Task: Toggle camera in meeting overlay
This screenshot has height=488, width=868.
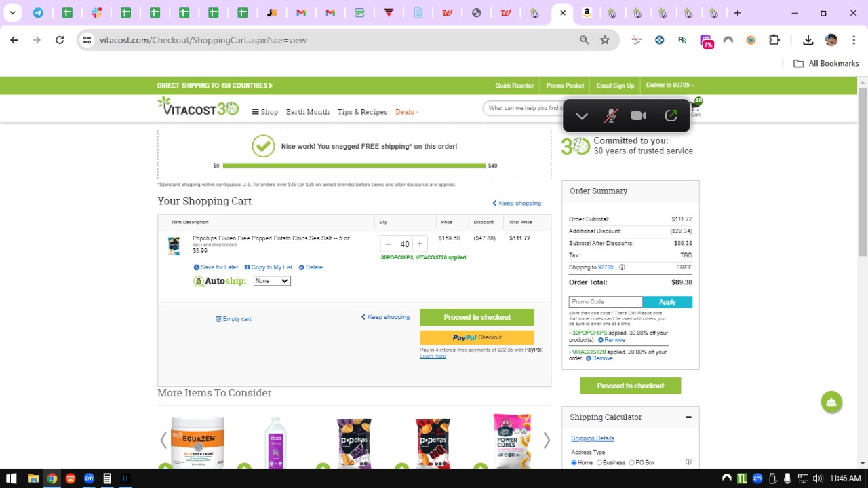Action: tap(639, 116)
